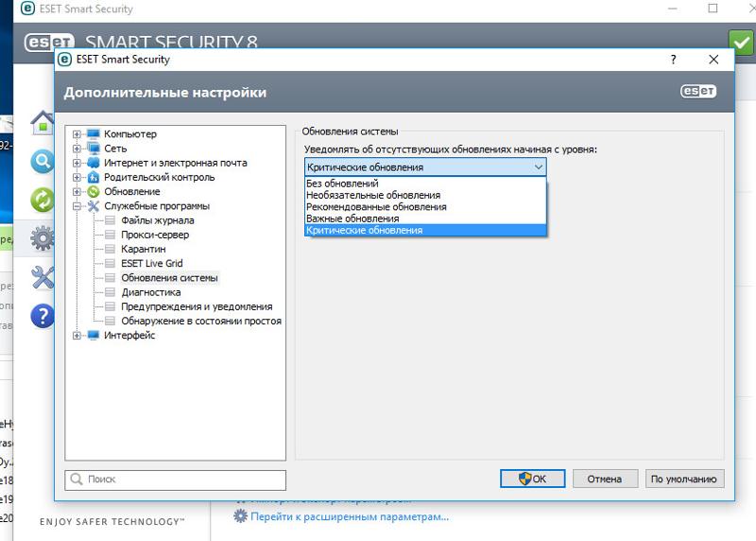Viewport: 756px width, 541px height.
Task: Click the question mark help button in dialog title
Action: [673, 60]
